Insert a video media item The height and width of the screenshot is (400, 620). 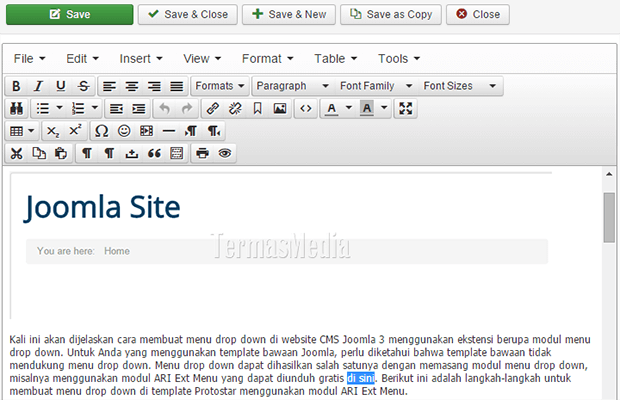pos(146,131)
